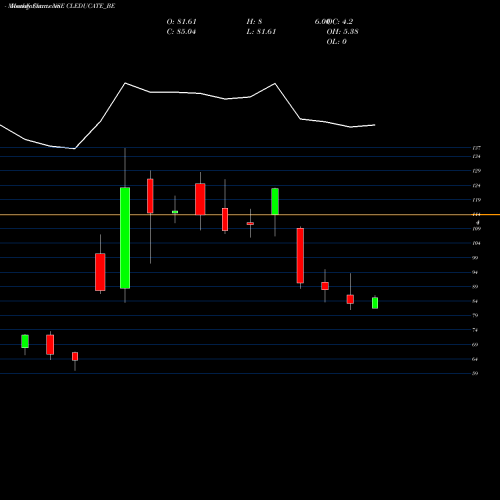This screenshot has height=500, width=500.
Task: Click the 69 price axis label
Action: [475, 345]
